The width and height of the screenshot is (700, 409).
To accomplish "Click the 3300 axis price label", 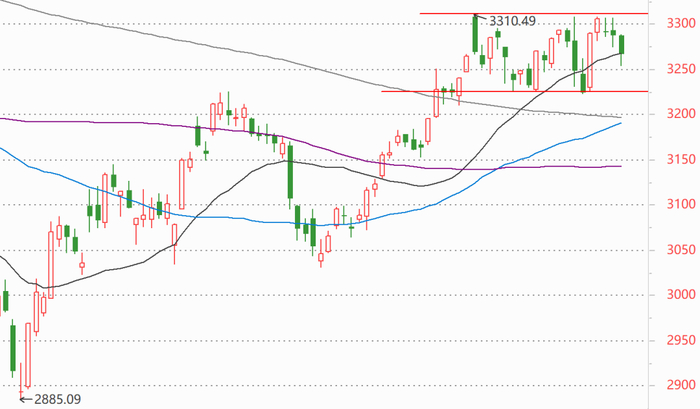I will pos(681,23).
